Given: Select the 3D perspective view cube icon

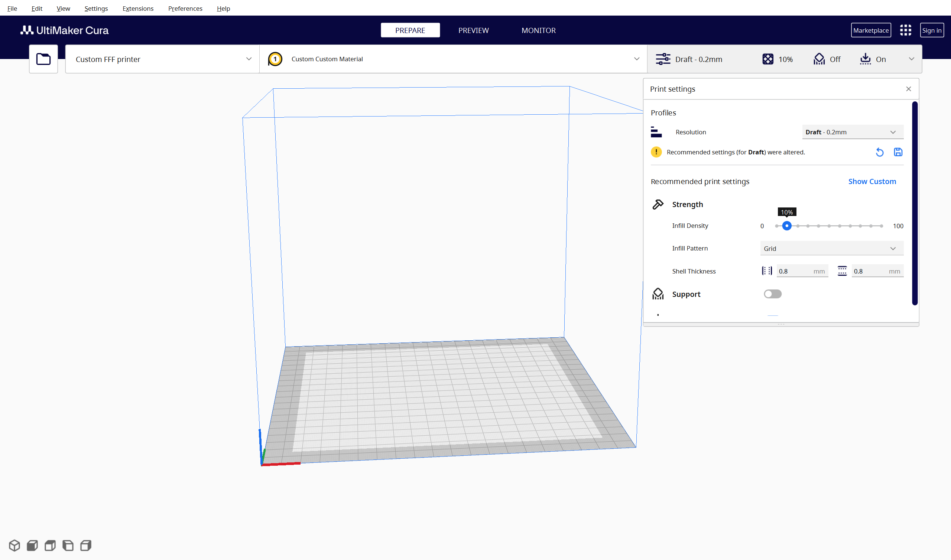Looking at the screenshot, I should coord(14,545).
